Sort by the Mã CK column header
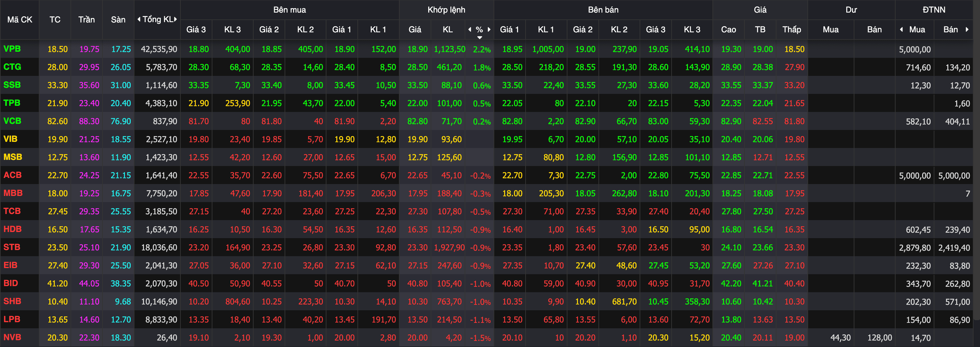Viewport: 980px width, 347px height. [x=20, y=20]
